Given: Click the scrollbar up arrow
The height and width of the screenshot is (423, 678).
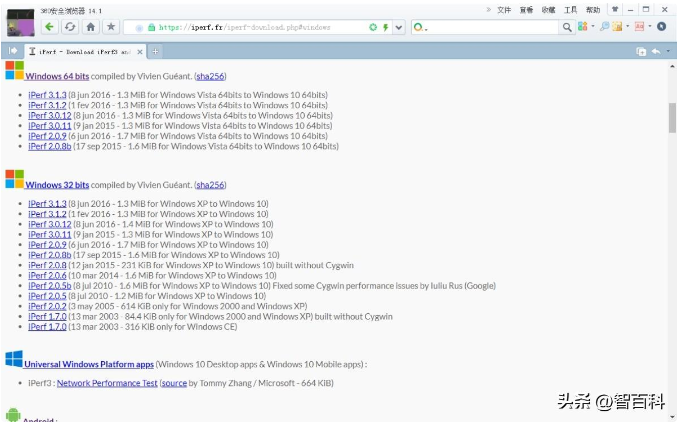Looking at the screenshot, I should pyautogui.click(x=672, y=66).
